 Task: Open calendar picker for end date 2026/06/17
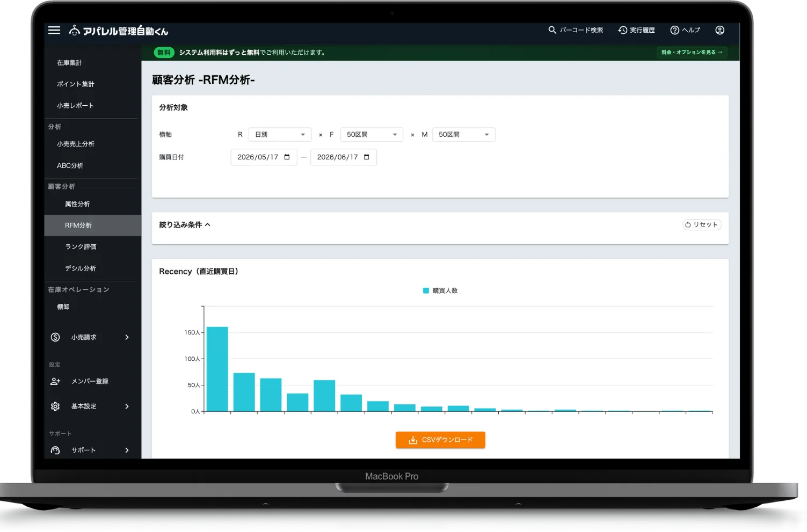(x=367, y=157)
